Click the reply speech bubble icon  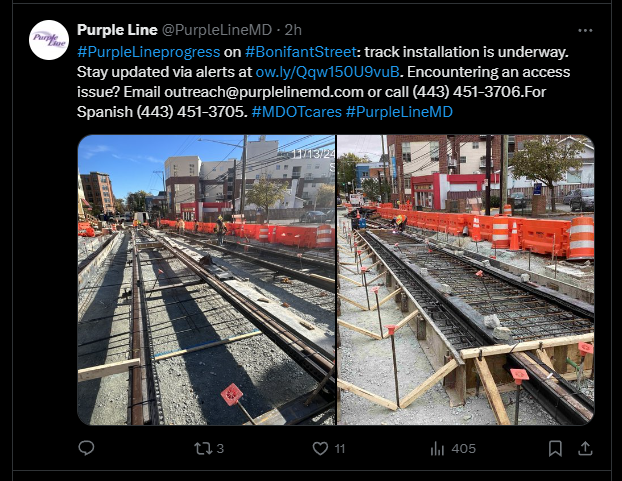click(x=86, y=448)
